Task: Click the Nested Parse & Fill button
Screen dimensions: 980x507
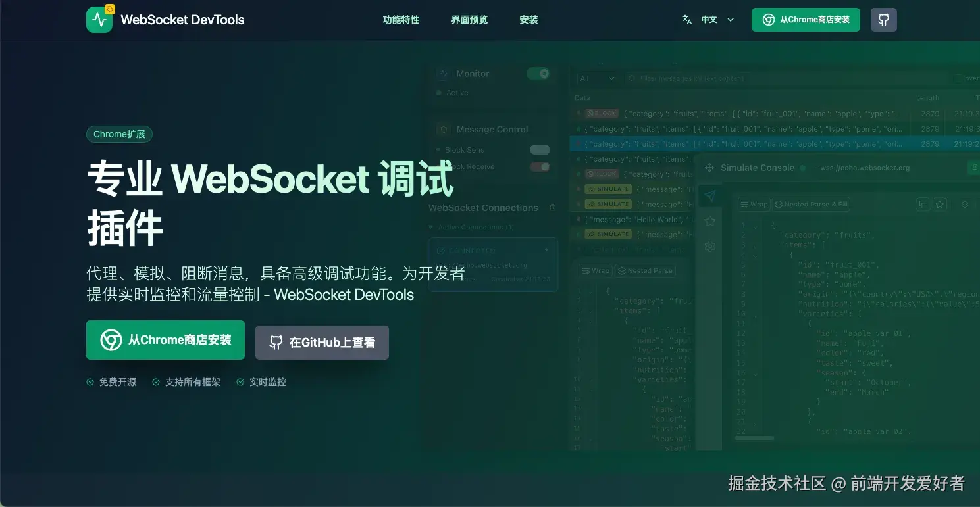Action: click(x=811, y=205)
